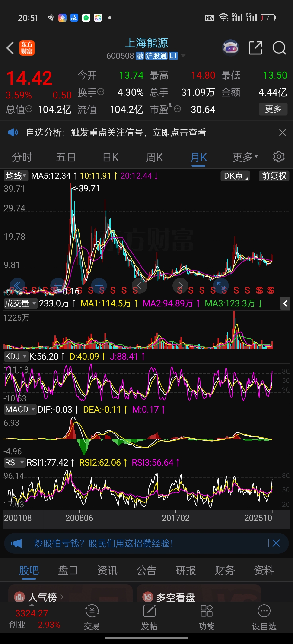Viewport: 293px width, 644px height.
Task: Switch to 日K chart tab
Action: coord(110,157)
